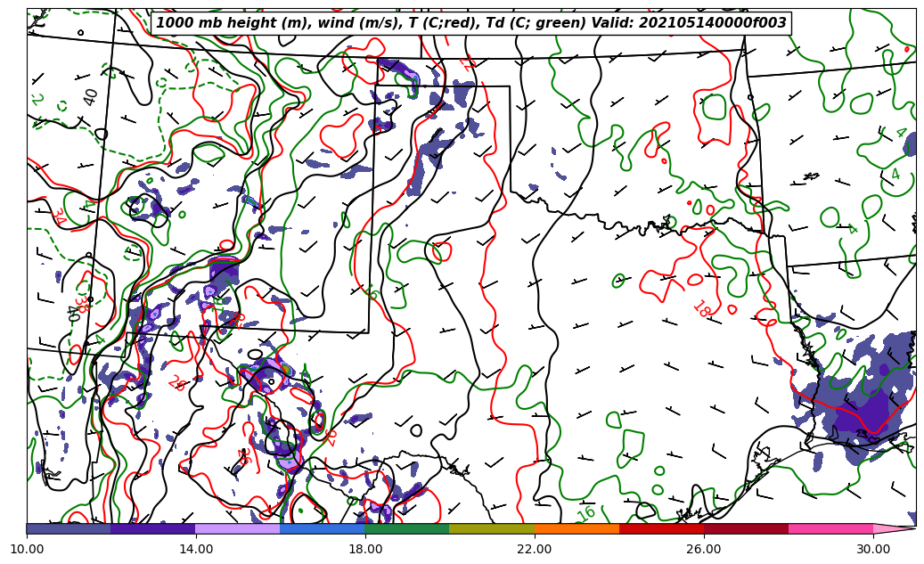Select the bright red colorbar segment
Image resolution: width=924 pixels, height=564 pixels.
(x=661, y=528)
